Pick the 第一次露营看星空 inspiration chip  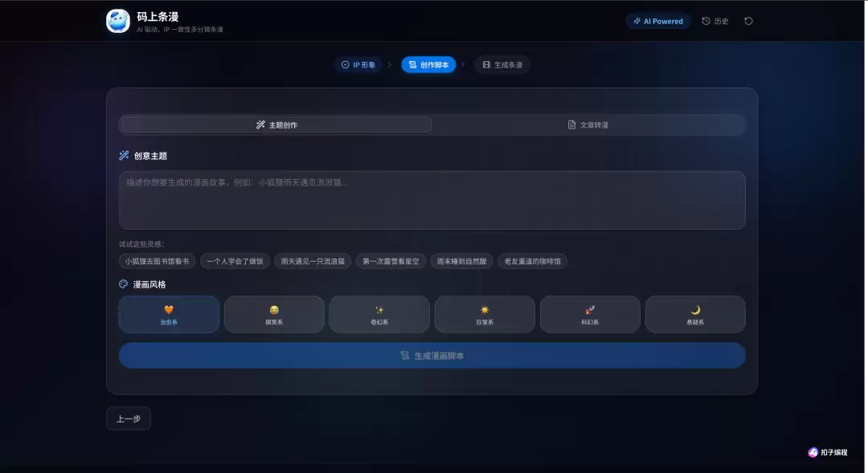(391, 261)
